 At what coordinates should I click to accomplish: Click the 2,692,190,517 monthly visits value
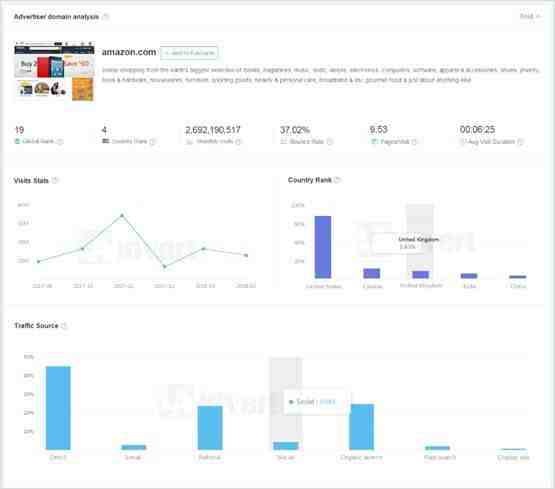[x=213, y=130]
